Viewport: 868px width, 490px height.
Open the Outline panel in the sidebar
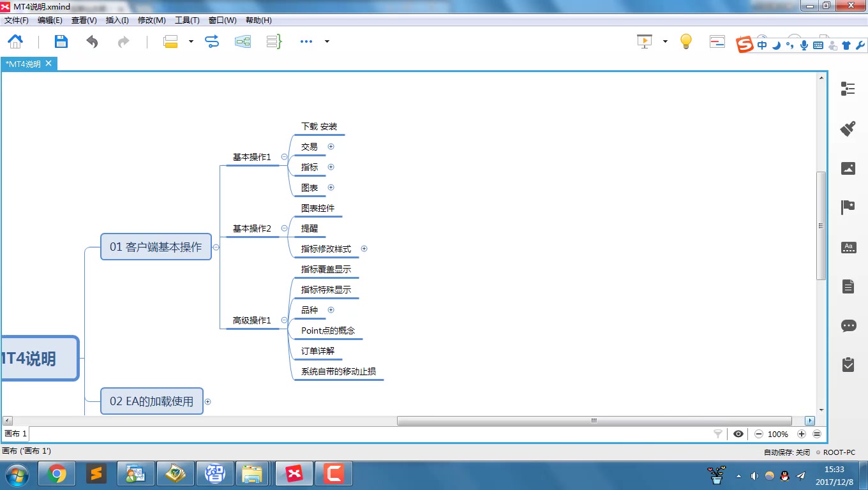click(848, 89)
